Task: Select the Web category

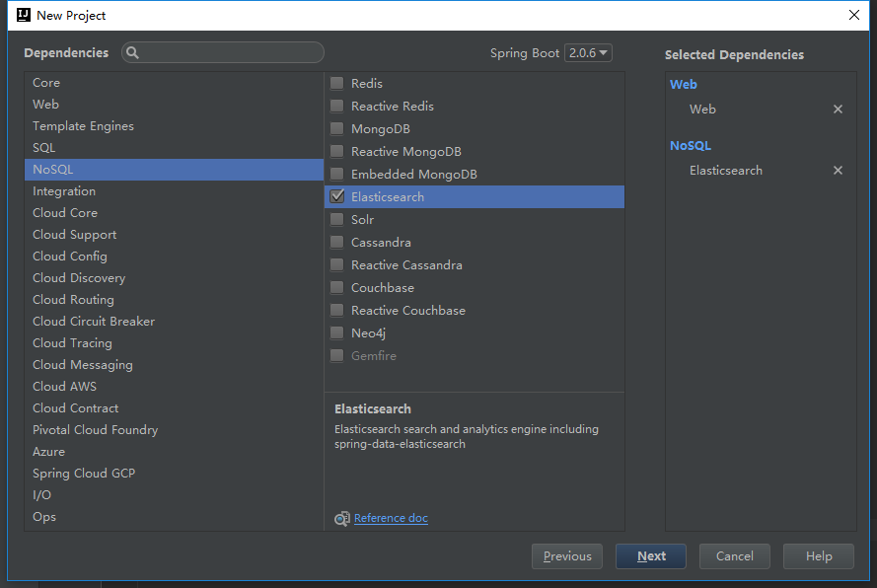Action: click(x=174, y=104)
